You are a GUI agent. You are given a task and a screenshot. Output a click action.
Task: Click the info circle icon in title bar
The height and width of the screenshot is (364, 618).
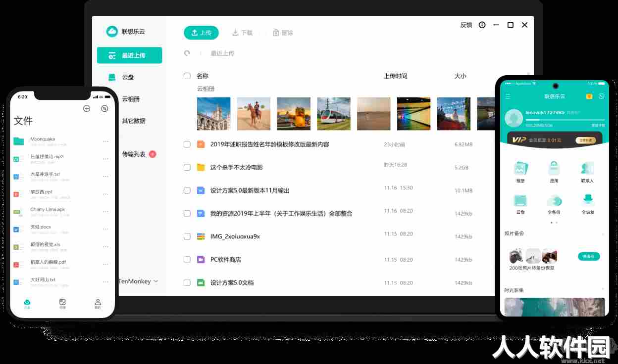(482, 25)
